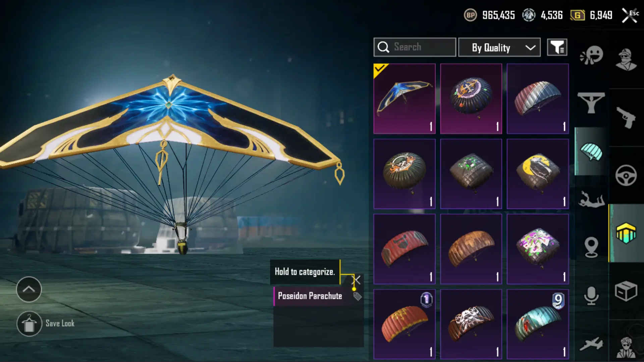The width and height of the screenshot is (644, 362).
Task: Expand the By Quality sort dropdown
Action: pyautogui.click(x=499, y=47)
